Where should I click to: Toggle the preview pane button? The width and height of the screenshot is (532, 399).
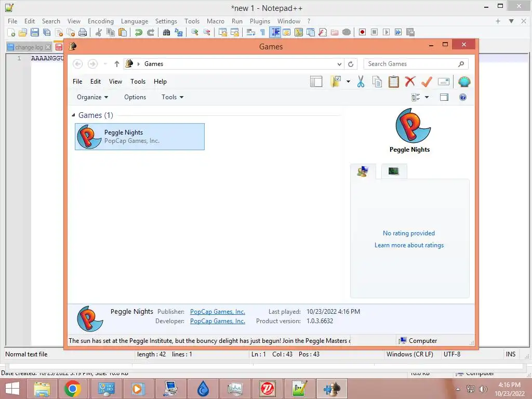click(x=444, y=97)
